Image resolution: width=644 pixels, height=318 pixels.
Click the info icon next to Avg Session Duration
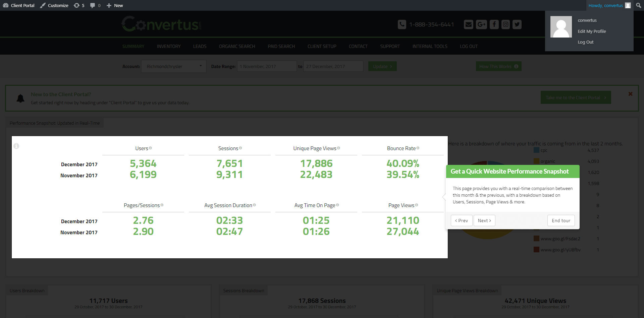254,205
